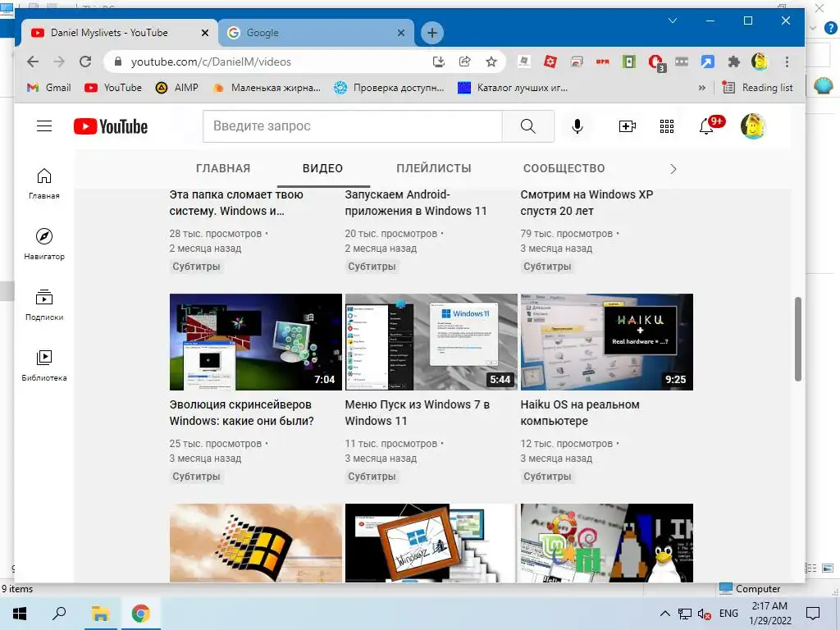Click the YouTube logo
840x630 pixels.
point(111,126)
